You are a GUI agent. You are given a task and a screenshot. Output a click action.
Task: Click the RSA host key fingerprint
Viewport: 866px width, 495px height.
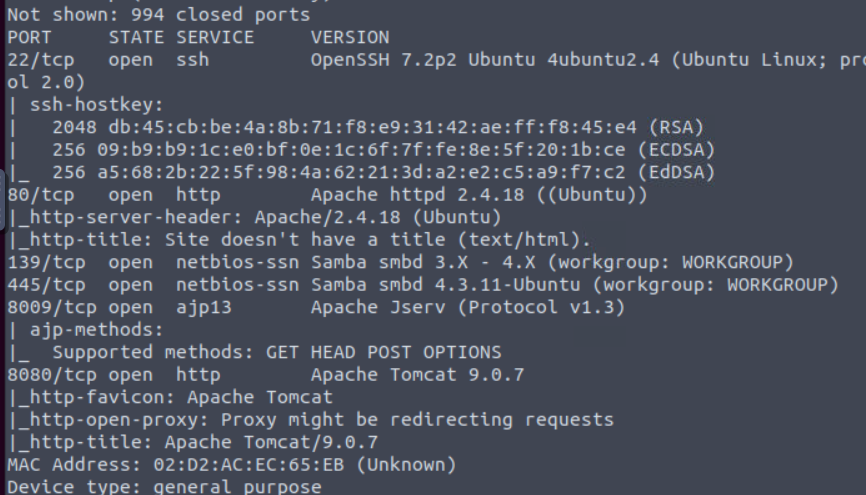pyautogui.click(x=372, y=128)
